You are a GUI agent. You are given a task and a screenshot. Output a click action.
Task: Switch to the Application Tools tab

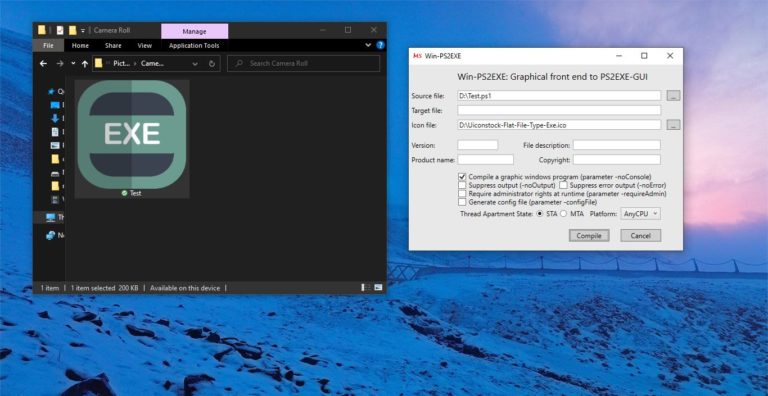tap(194, 46)
